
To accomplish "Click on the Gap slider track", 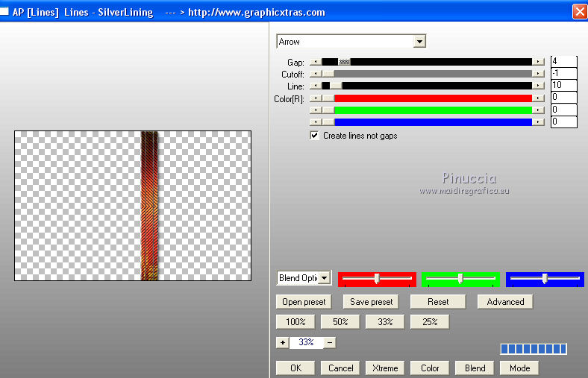I will (x=427, y=62).
